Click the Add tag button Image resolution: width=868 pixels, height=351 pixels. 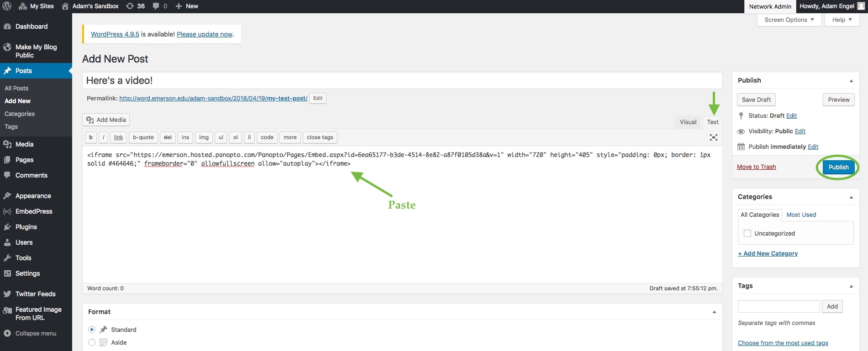tap(832, 306)
